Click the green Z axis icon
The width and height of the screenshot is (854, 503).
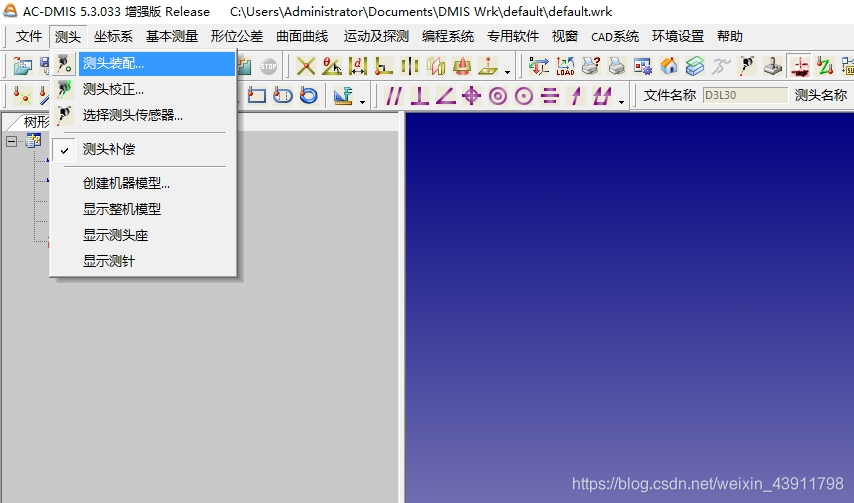tap(825, 66)
